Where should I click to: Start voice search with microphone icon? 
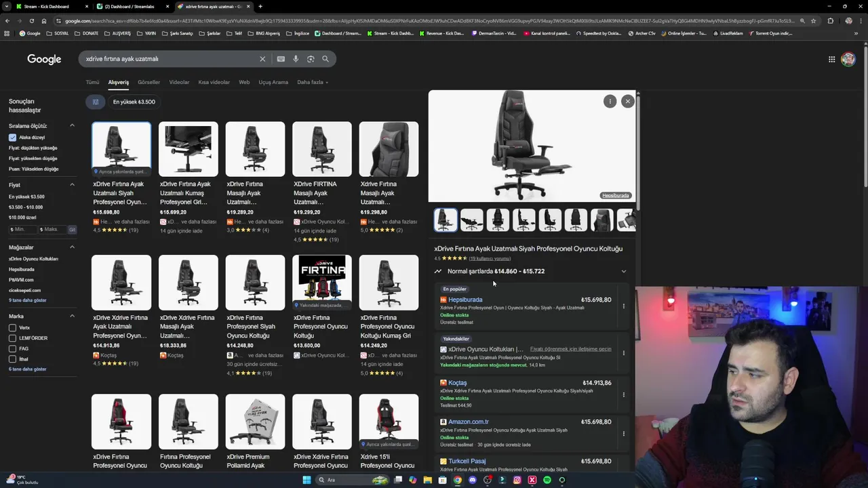[296, 59]
